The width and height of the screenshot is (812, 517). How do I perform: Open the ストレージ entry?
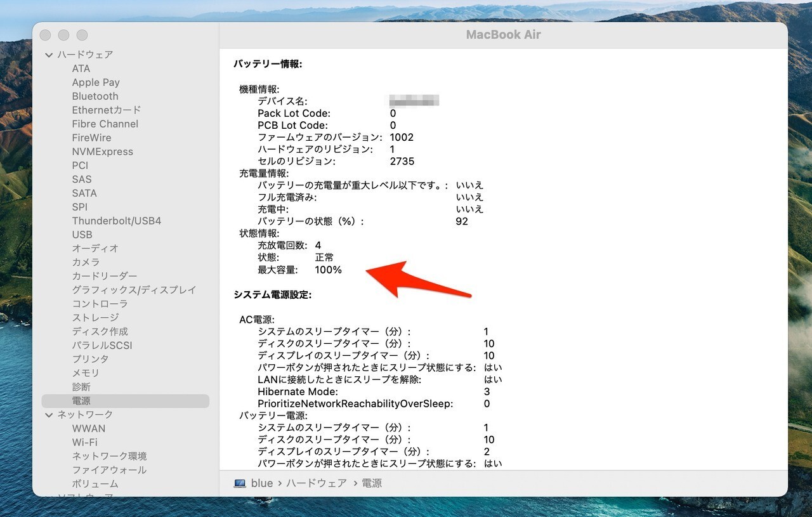tap(95, 318)
